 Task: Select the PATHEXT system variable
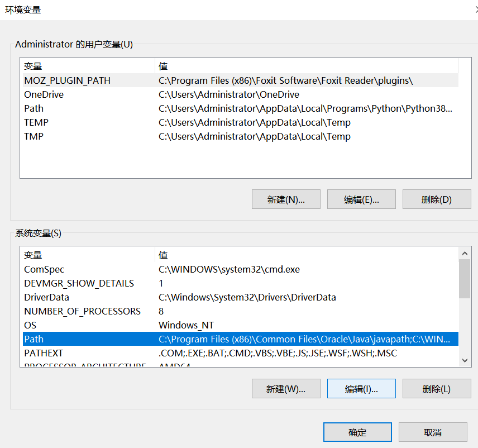click(x=241, y=353)
